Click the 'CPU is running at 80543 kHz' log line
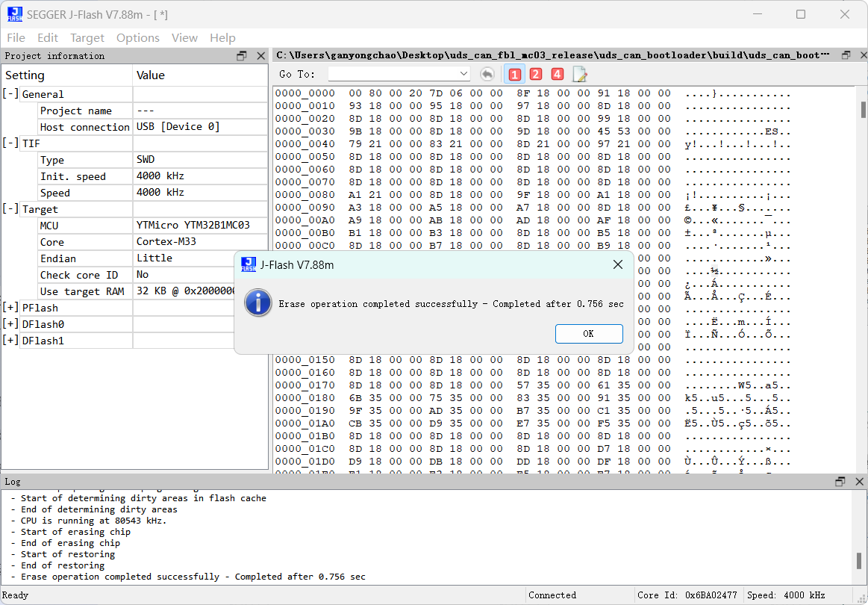868x605 pixels. (x=89, y=521)
